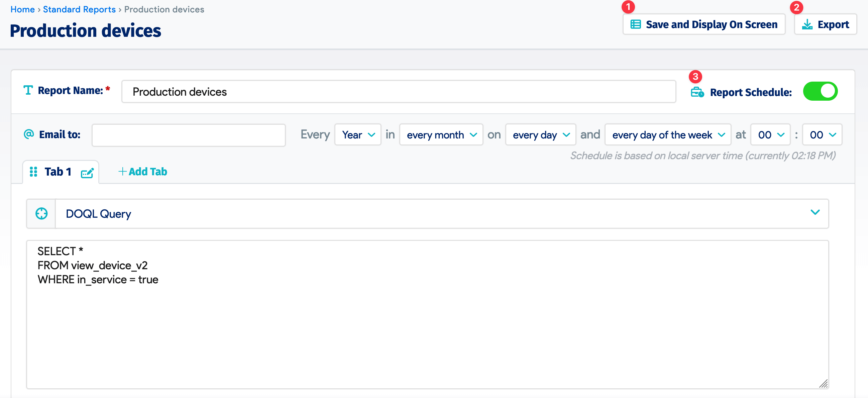Select the Tab 1 tab
The image size is (868, 398).
61,172
